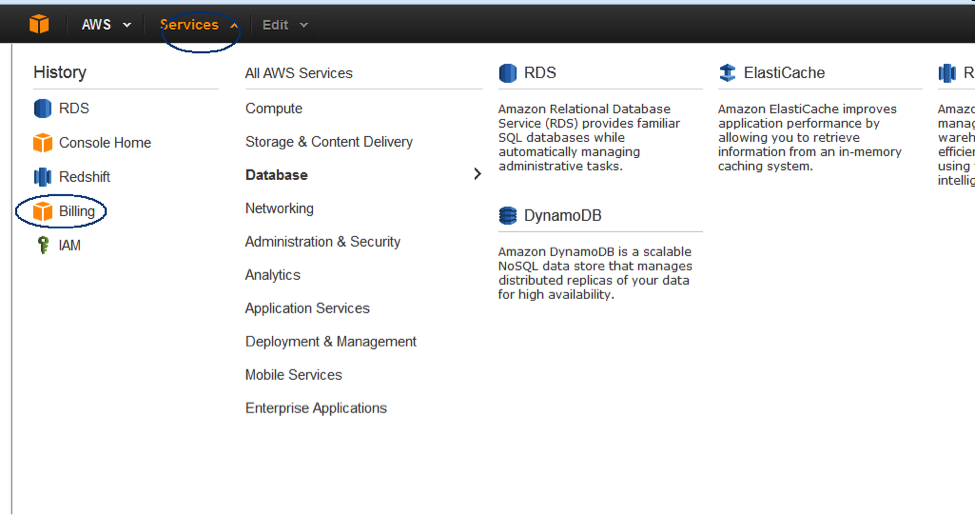
Task: Click the orange AWS cube logo
Action: [39, 24]
